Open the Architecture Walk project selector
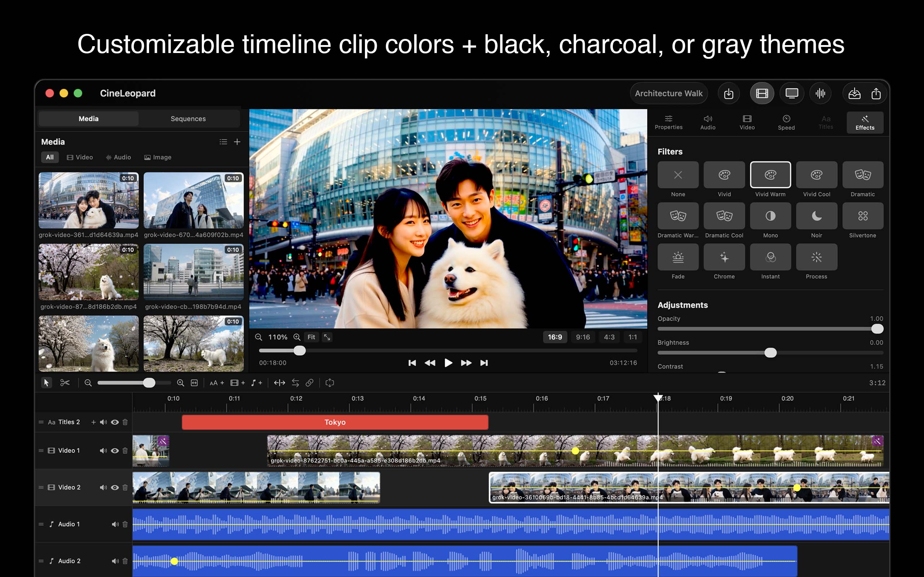The width and height of the screenshot is (924, 577). [x=669, y=93]
